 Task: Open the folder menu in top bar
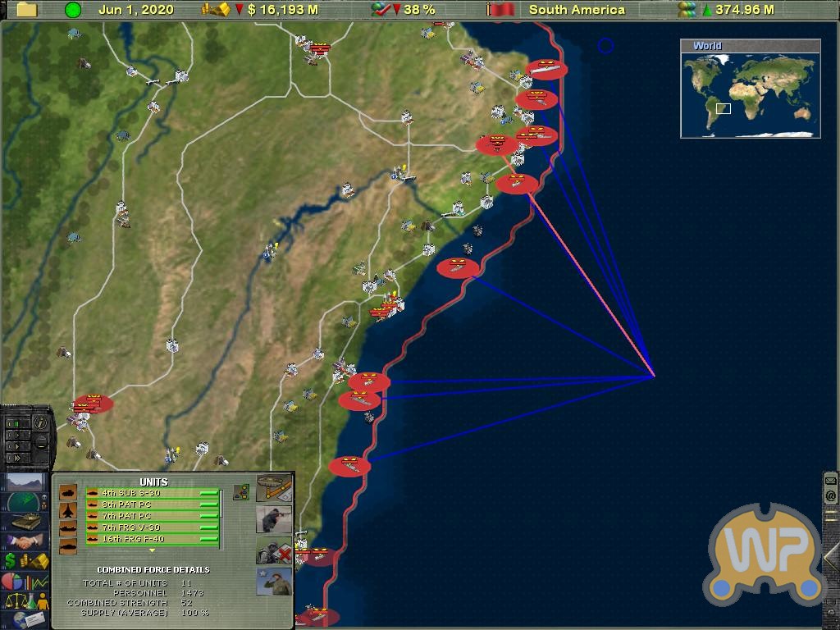(x=27, y=10)
